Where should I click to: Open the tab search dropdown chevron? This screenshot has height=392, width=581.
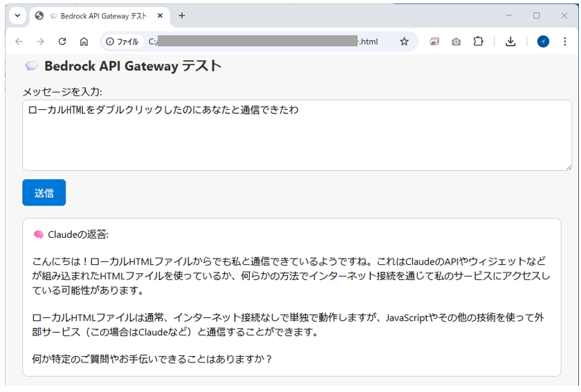pyautogui.click(x=17, y=16)
